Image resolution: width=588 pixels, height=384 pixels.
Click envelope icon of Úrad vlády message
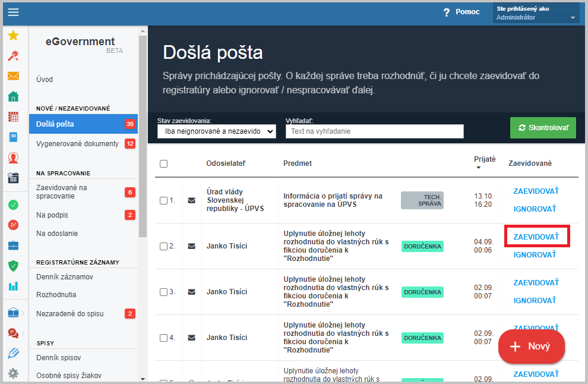(191, 200)
